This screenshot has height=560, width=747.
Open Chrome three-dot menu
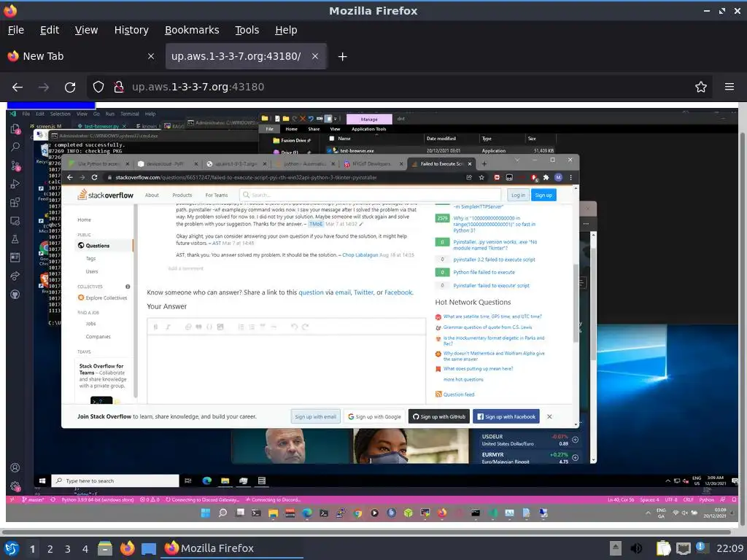570,177
